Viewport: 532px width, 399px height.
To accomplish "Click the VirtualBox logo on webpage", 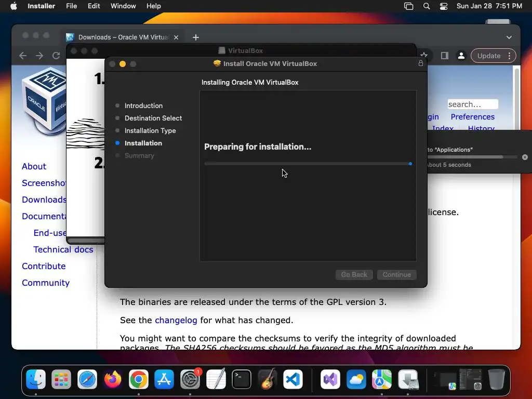I will click(44, 100).
